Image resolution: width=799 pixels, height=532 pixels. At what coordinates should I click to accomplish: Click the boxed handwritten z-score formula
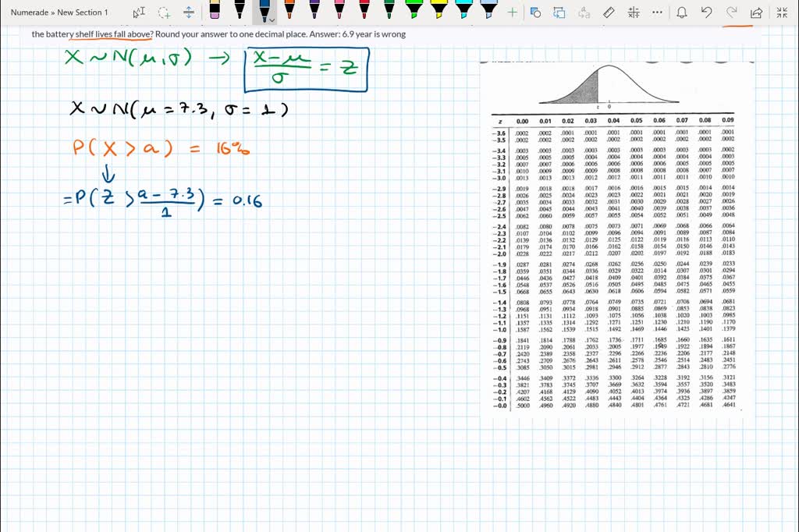[306, 69]
